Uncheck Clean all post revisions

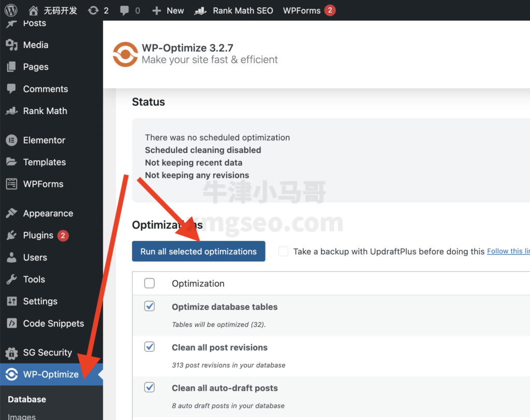tap(150, 346)
